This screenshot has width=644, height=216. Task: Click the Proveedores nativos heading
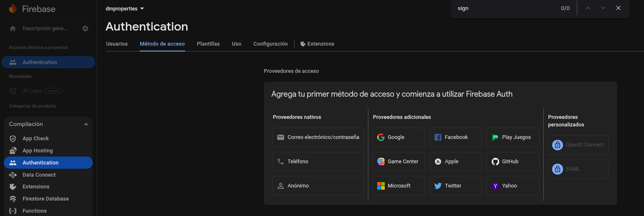(x=297, y=117)
